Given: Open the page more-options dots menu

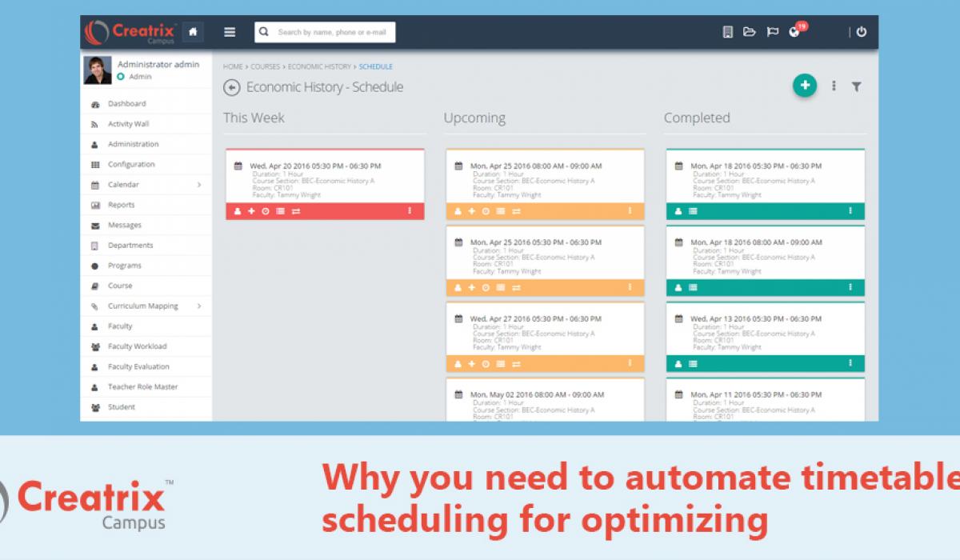Looking at the screenshot, I should [834, 86].
